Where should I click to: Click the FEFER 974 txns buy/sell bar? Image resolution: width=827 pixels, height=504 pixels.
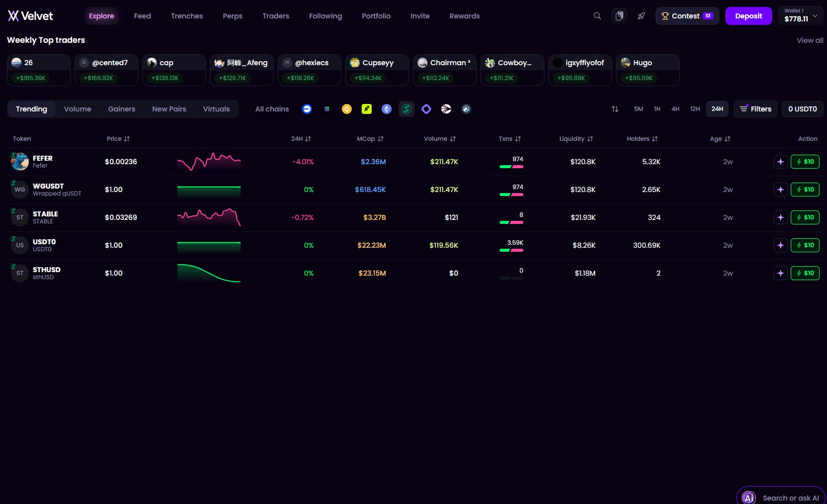point(511,167)
